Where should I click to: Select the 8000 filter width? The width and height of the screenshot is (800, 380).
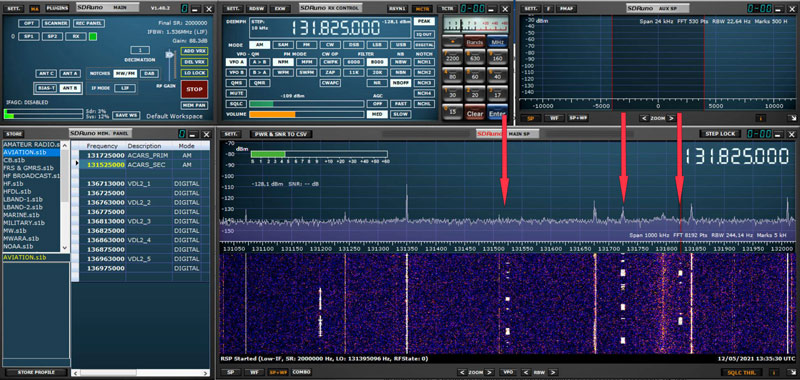(377, 61)
